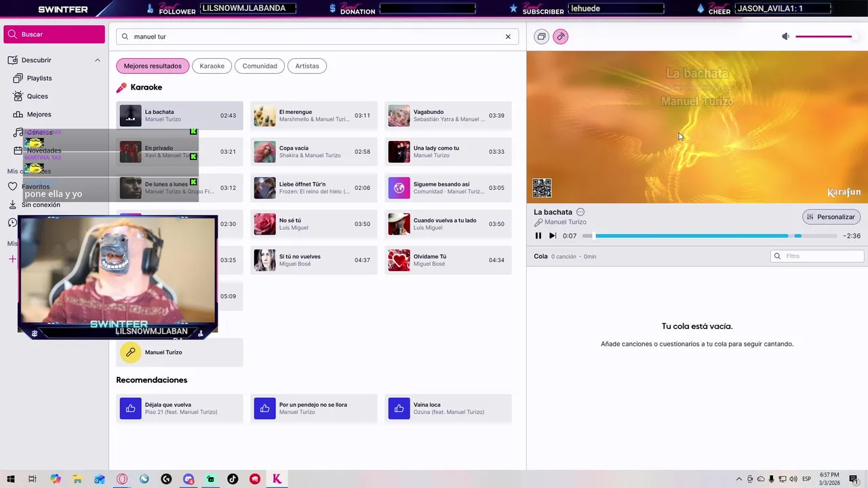Open the Logitech G taskbar icon
868x488 pixels.
coord(166,479)
